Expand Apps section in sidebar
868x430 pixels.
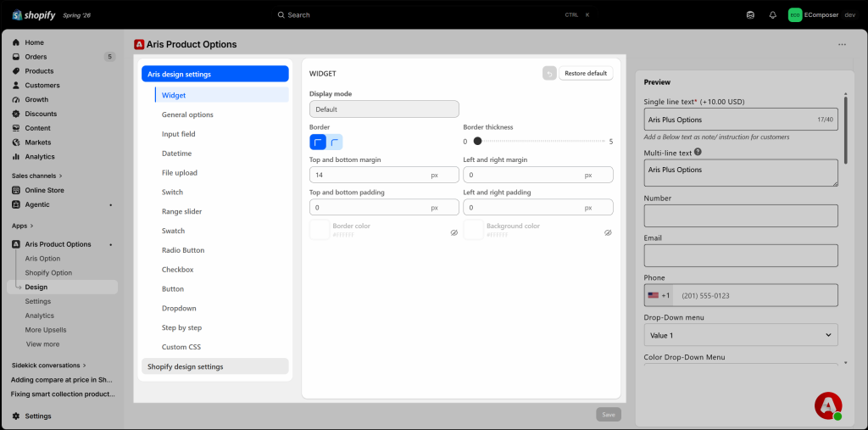coord(23,226)
